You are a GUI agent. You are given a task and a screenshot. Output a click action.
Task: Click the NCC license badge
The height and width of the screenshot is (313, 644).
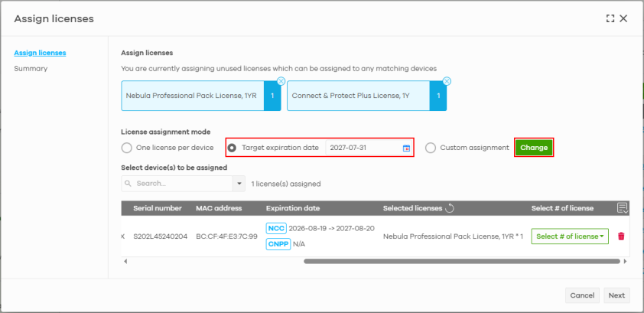click(276, 229)
